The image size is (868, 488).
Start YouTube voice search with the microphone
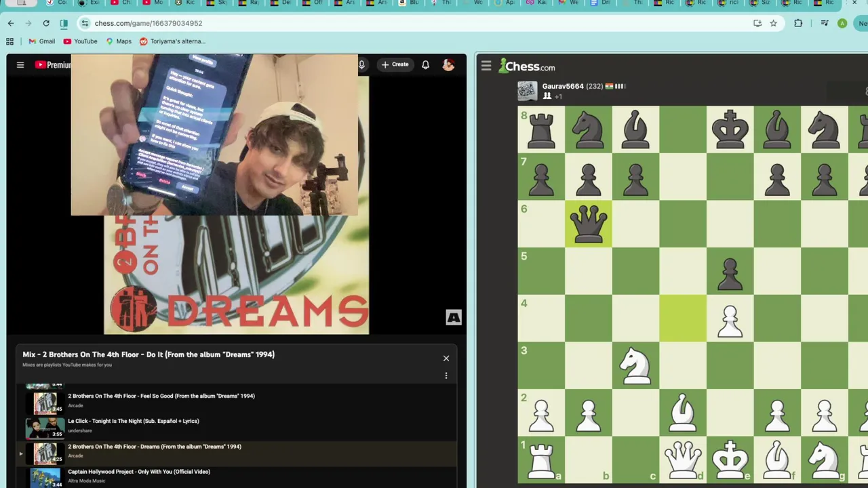click(x=361, y=65)
